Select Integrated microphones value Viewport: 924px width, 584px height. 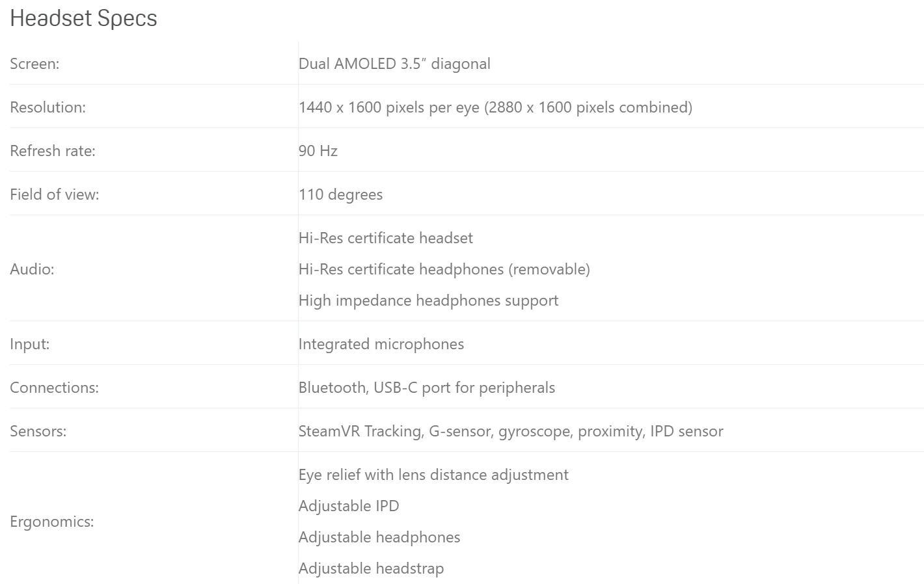[381, 344]
